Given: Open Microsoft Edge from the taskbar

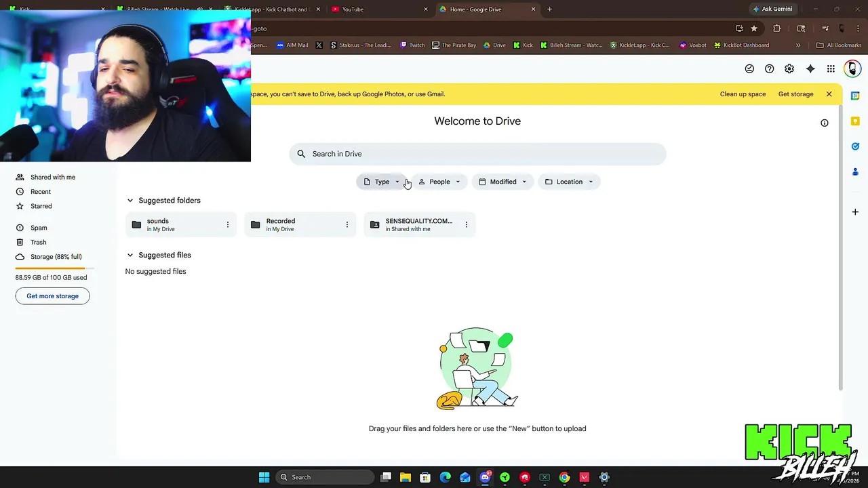Looking at the screenshot, I should coord(445,477).
